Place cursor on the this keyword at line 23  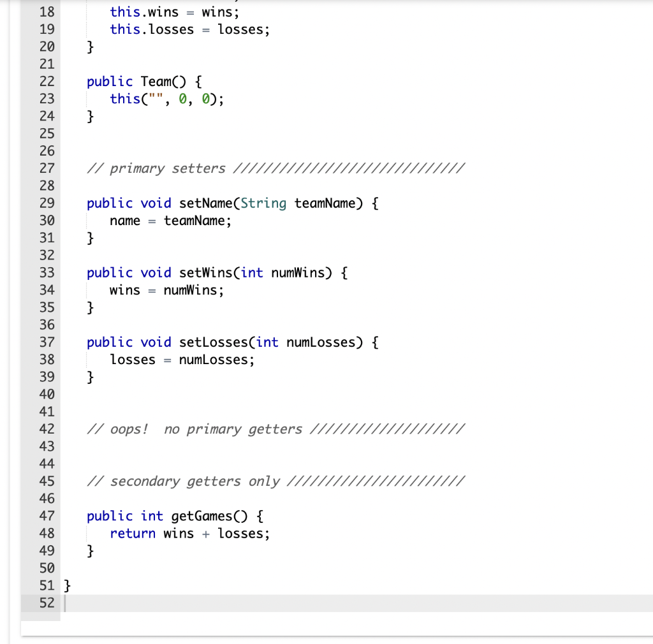coord(125,99)
